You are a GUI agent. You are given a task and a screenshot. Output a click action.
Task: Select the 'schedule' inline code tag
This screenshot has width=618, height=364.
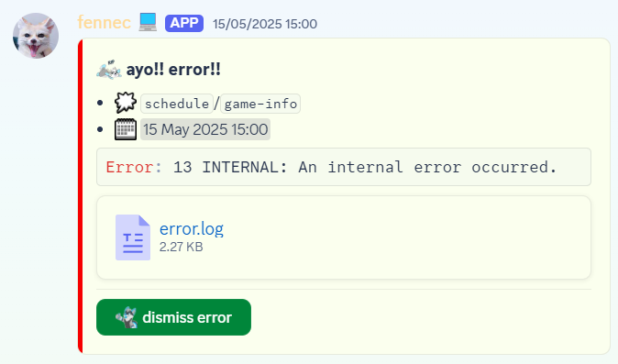click(x=177, y=104)
